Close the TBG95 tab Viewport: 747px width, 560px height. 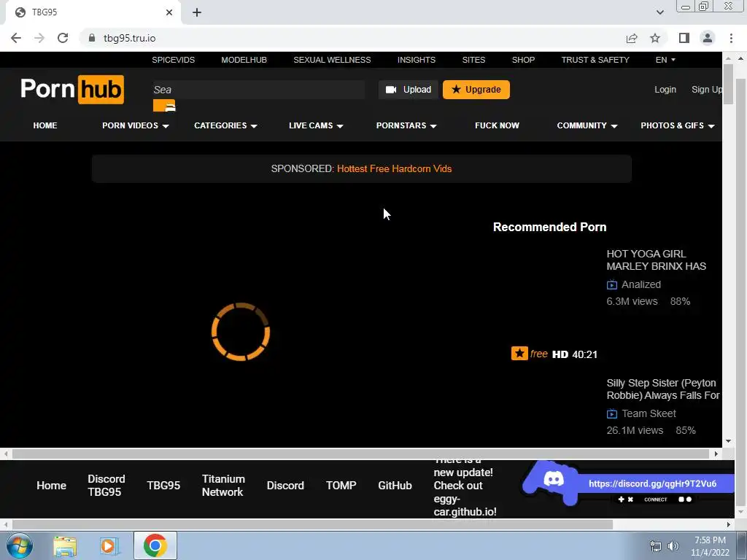[x=169, y=12]
